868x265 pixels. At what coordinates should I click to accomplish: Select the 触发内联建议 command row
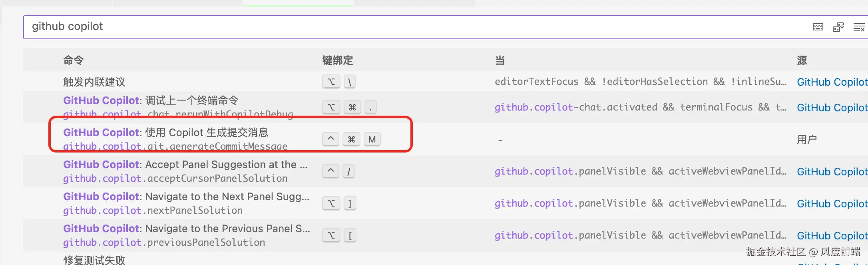coord(446,82)
